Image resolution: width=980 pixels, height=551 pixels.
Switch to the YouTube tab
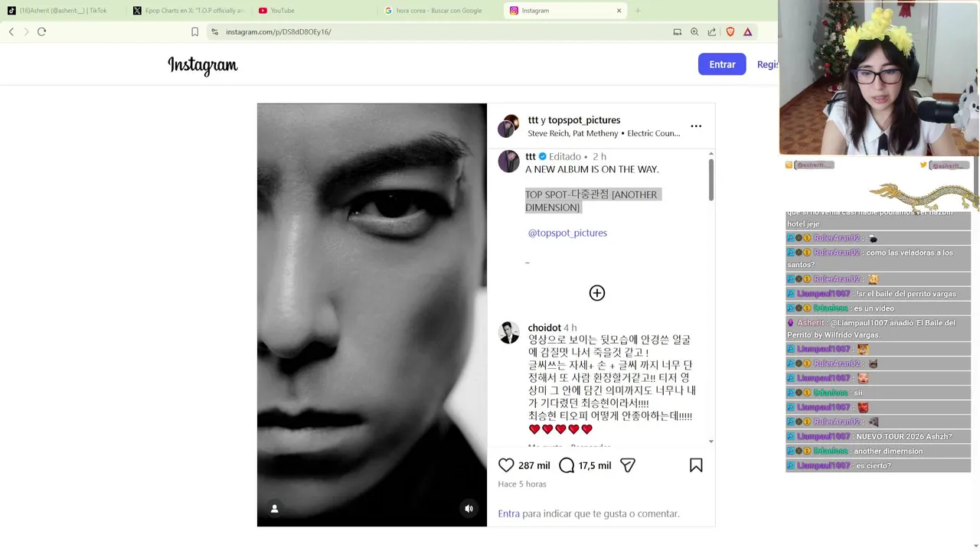click(x=282, y=11)
